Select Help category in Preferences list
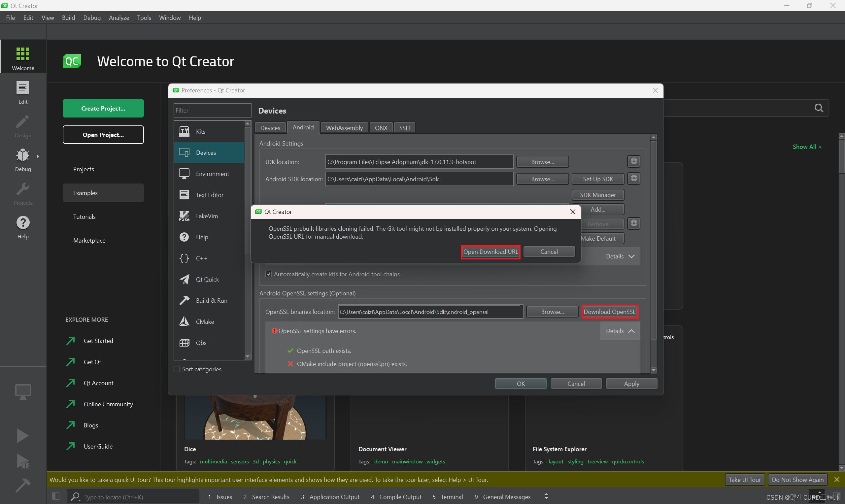845x504 pixels. click(x=209, y=237)
